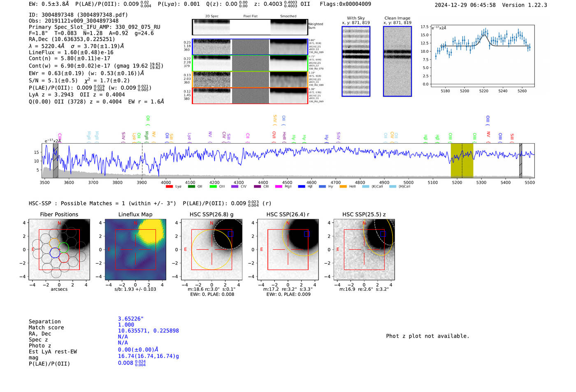
Task: Select the HSC SSP(26.4) r cutout
Action: pyautogui.click(x=288, y=250)
